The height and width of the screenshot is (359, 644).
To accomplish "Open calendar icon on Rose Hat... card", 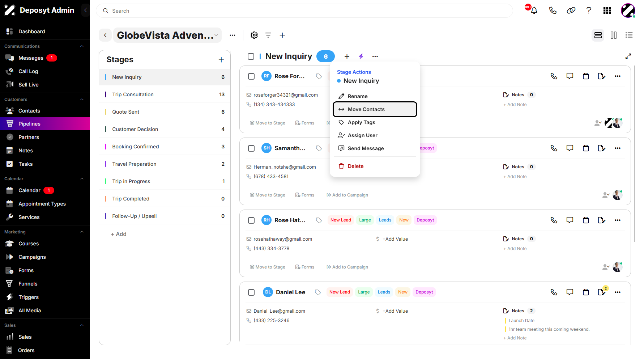I will [586, 220].
